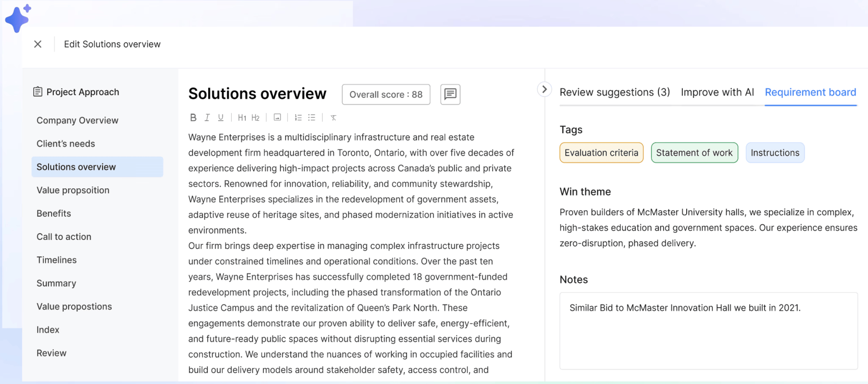Viewport: 868px width, 384px height.
Task: Toggle the H1 heading style
Action: point(242,118)
